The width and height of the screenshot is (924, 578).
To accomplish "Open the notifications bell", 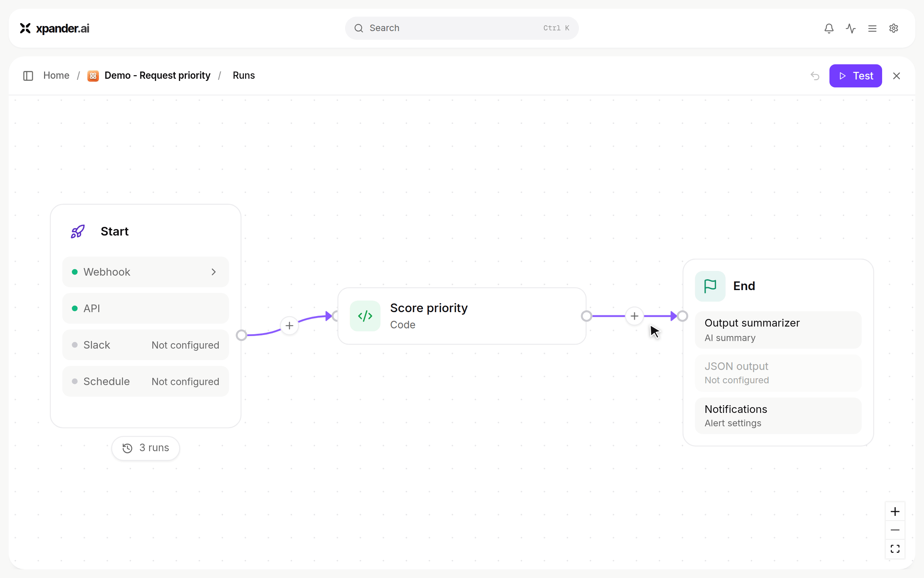I will (x=829, y=28).
